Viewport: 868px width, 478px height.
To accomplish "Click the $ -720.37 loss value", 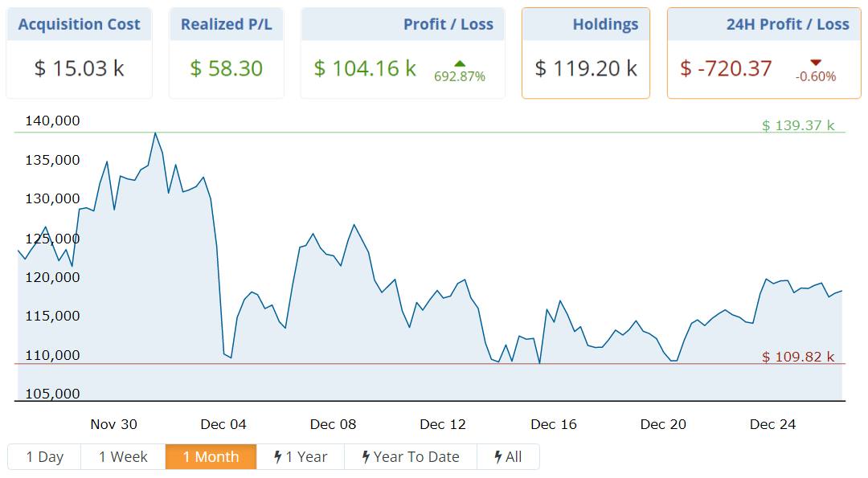I will click(726, 68).
